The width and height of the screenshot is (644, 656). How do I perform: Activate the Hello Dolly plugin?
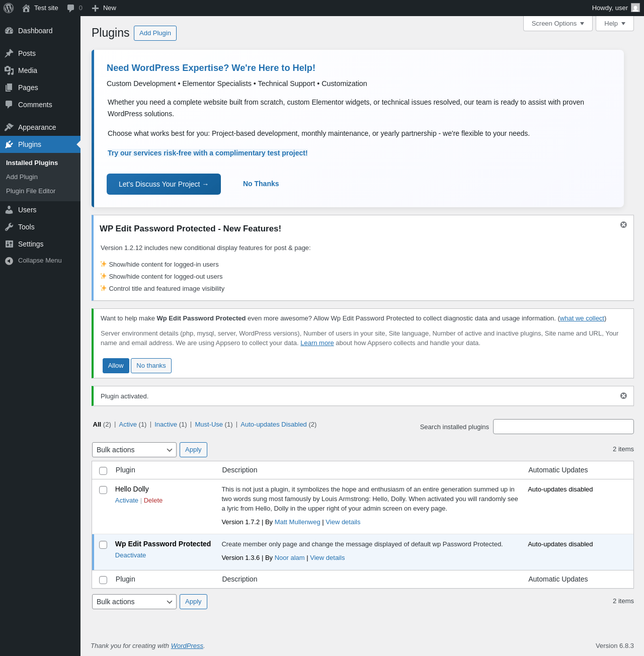(127, 501)
